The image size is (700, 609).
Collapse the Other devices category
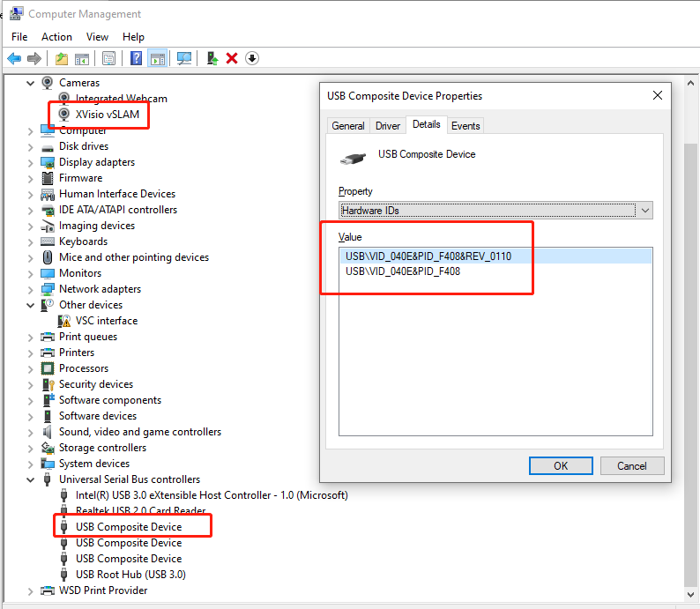pyautogui.click(x=30, y=305)
